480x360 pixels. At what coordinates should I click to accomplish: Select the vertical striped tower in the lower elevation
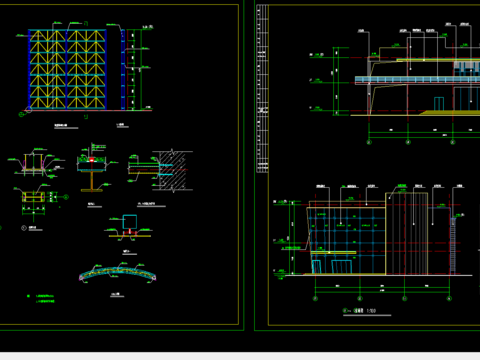pos(407,233)
